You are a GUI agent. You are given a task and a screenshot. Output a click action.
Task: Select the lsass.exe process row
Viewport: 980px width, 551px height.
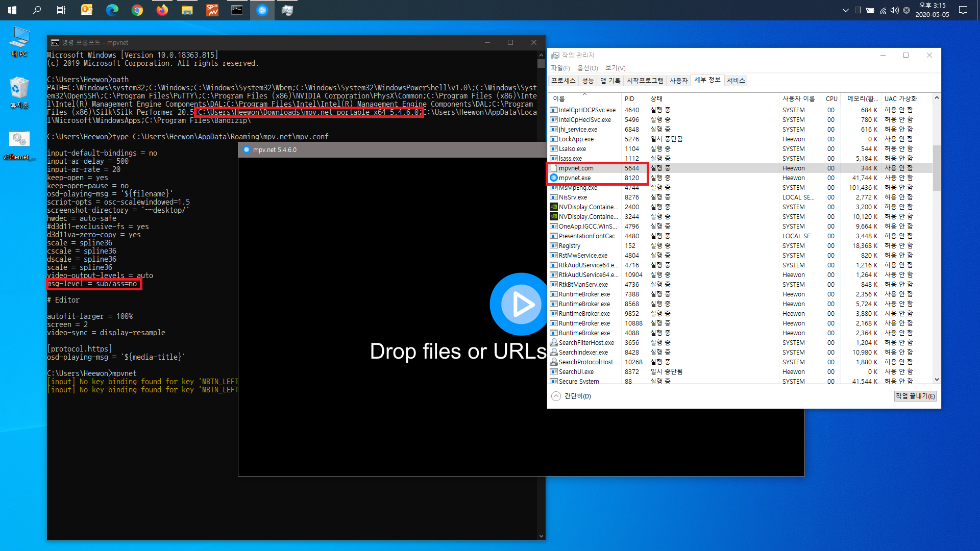pyautogui.click(x=570, y=159)
